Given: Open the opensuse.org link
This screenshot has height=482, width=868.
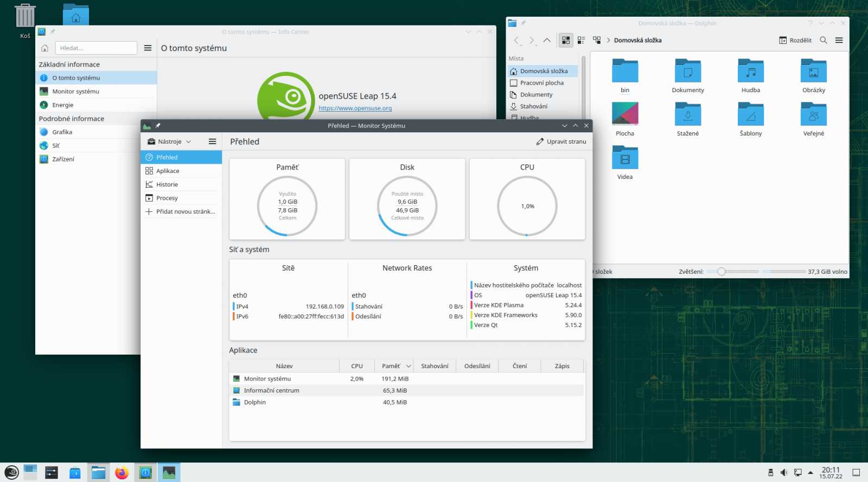Looking at the screenshot, I should coord(355,108).
